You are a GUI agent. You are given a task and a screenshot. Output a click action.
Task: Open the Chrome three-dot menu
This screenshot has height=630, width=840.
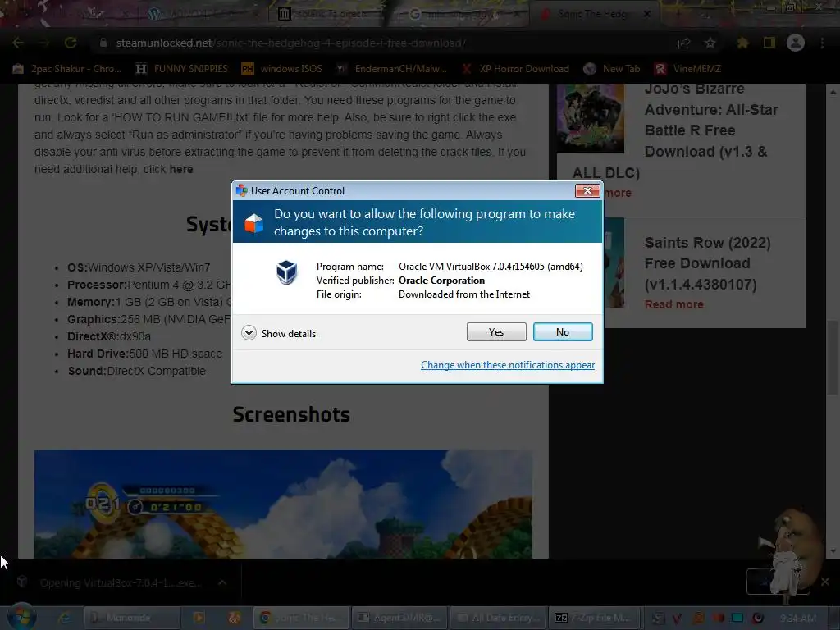click(x=822, y=43)
